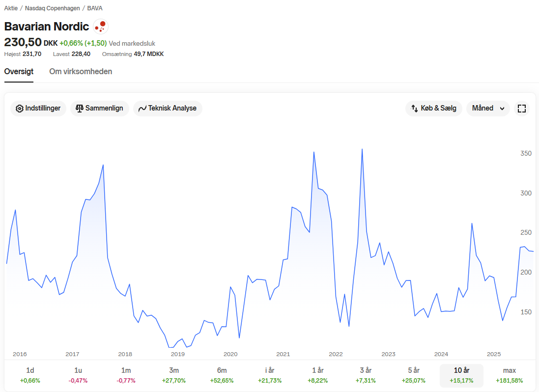Click the 2022 highest price peak on chart
This screenshot has width=539, height=392.
click(x=362, y=149)
